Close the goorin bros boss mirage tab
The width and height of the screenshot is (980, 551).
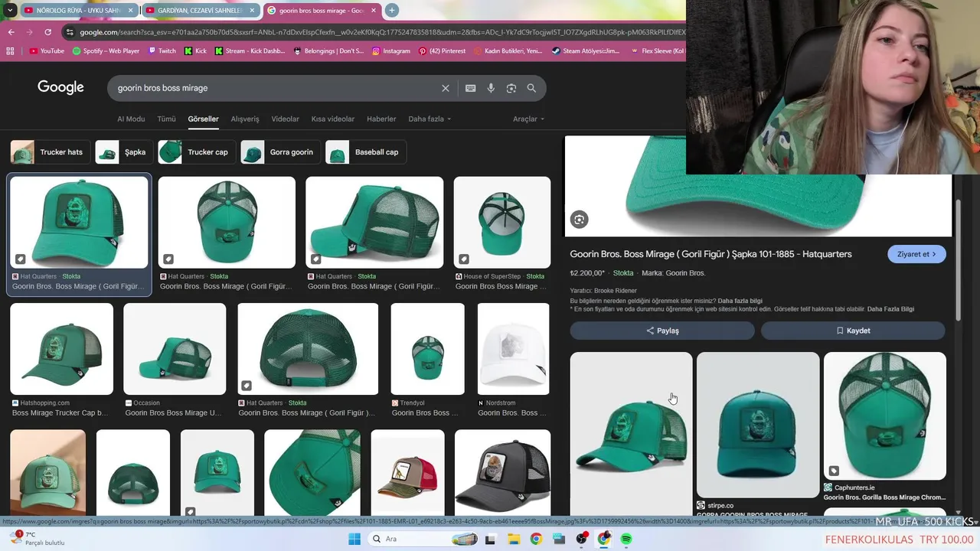coord(375,11)
